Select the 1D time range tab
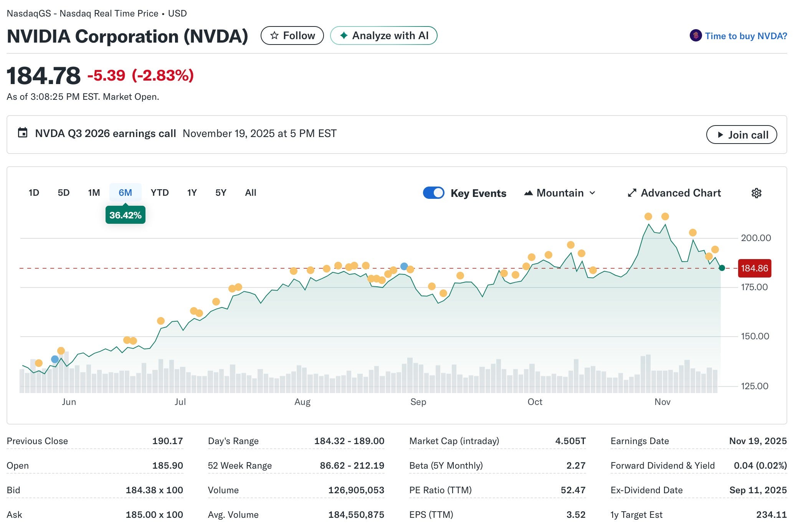 [x=34, y=193]
